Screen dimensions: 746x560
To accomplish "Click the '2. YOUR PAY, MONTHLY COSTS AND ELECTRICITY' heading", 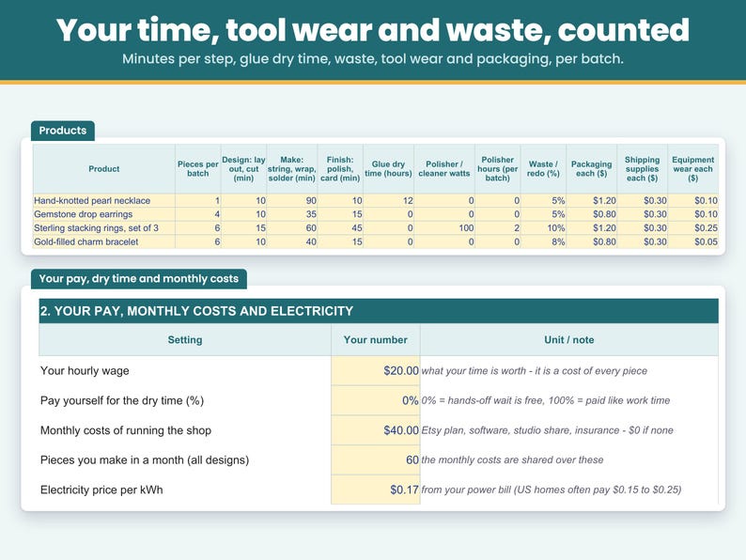I will [379, 311].
